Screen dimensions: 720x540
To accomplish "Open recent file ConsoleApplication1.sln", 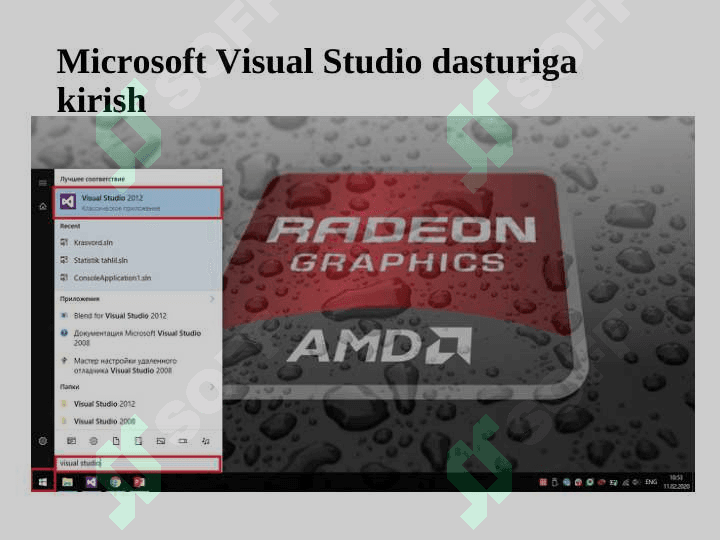I will coord(112,277).
